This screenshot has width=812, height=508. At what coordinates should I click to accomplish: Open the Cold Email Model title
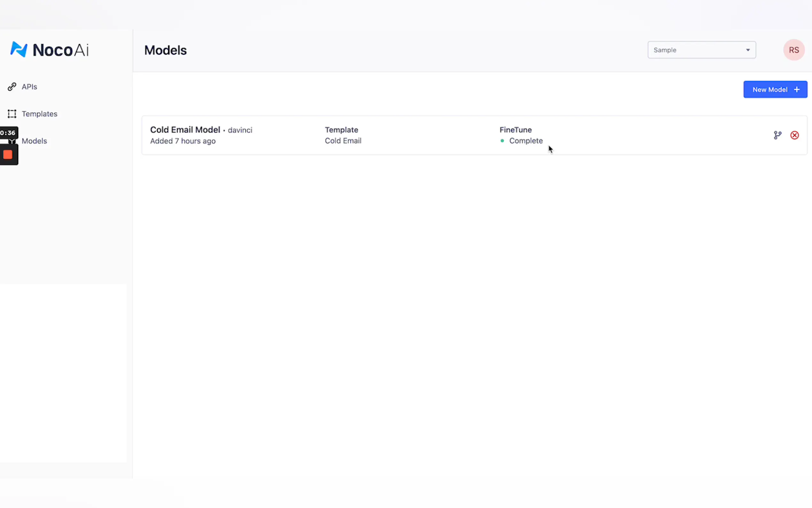[x=185, y=130]
